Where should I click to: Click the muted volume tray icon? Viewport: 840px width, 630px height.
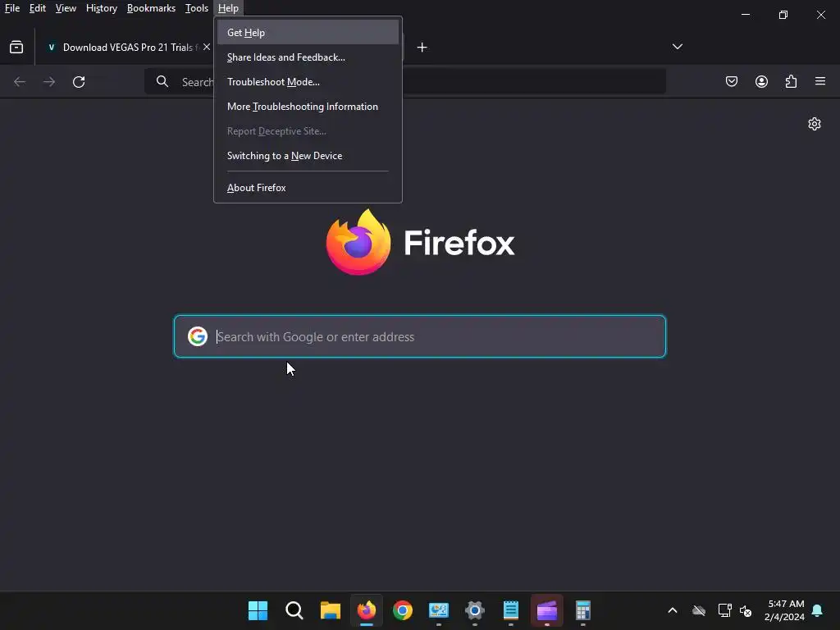click(746, 610)
